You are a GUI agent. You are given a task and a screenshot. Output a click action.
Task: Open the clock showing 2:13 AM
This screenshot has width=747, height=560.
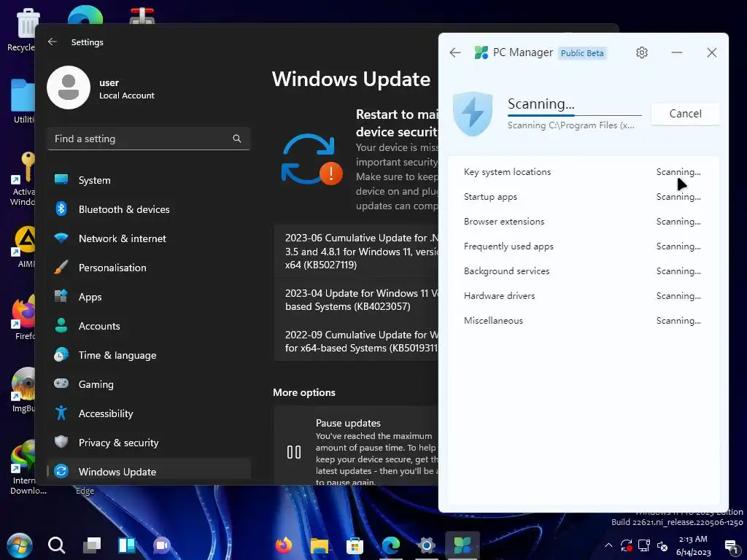(693, 545)
